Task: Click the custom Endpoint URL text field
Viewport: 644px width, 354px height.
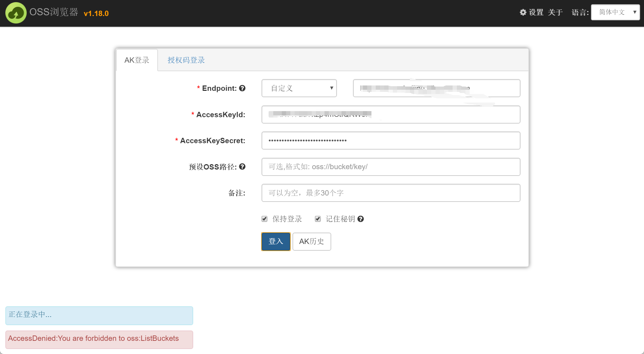Action: click(436, 88)
